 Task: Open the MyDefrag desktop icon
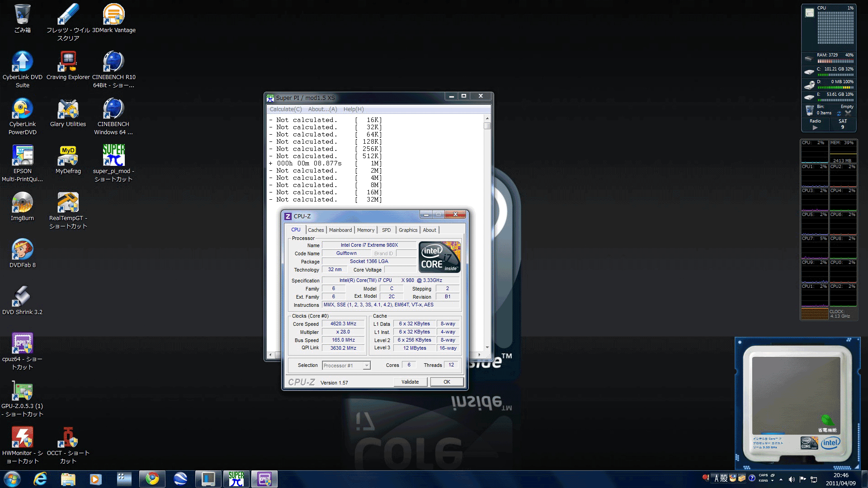[68, 156]
